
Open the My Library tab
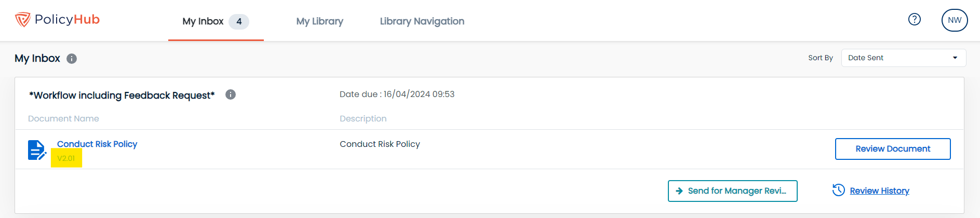coord(320,21)
